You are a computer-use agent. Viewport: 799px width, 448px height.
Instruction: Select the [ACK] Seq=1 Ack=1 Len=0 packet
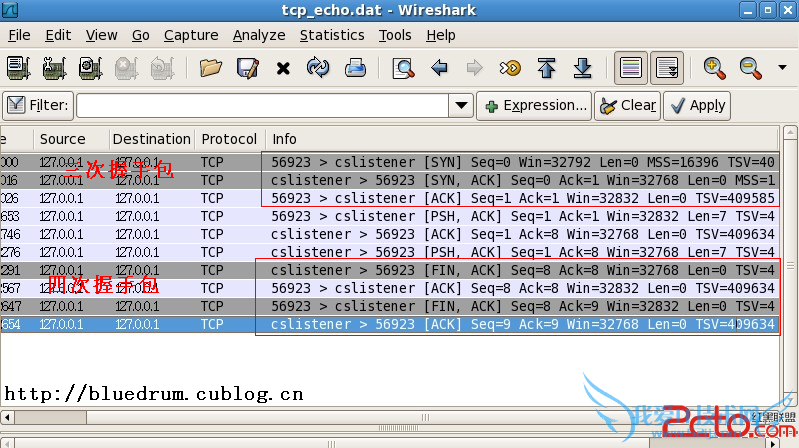tap(390, 198)
